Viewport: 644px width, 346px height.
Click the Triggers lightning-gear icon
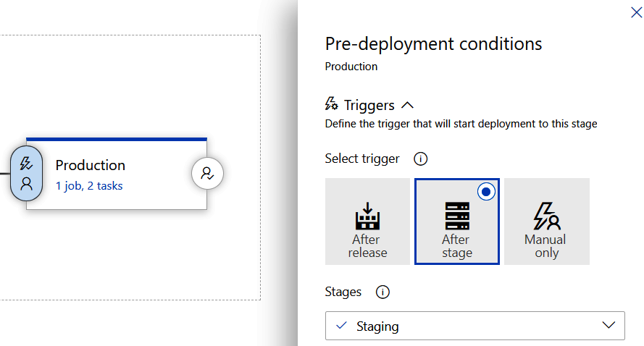click(332, 104)
